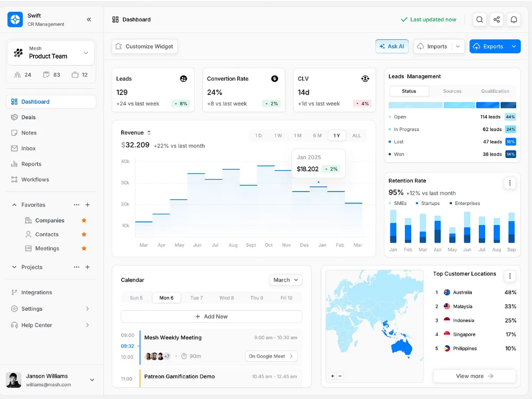Open Favorites more options ellipsis

pos(77,205)
